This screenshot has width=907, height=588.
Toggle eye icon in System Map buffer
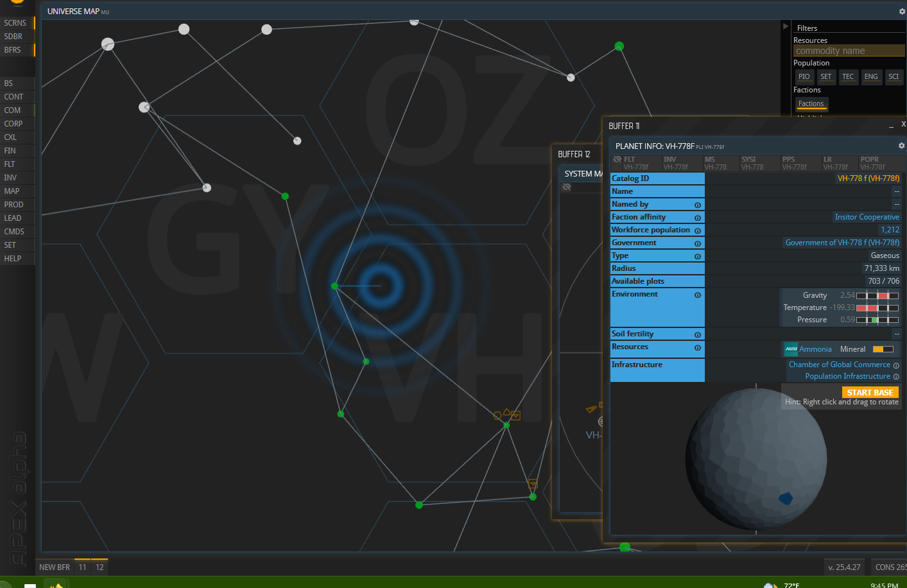click(x=566, y=187)
